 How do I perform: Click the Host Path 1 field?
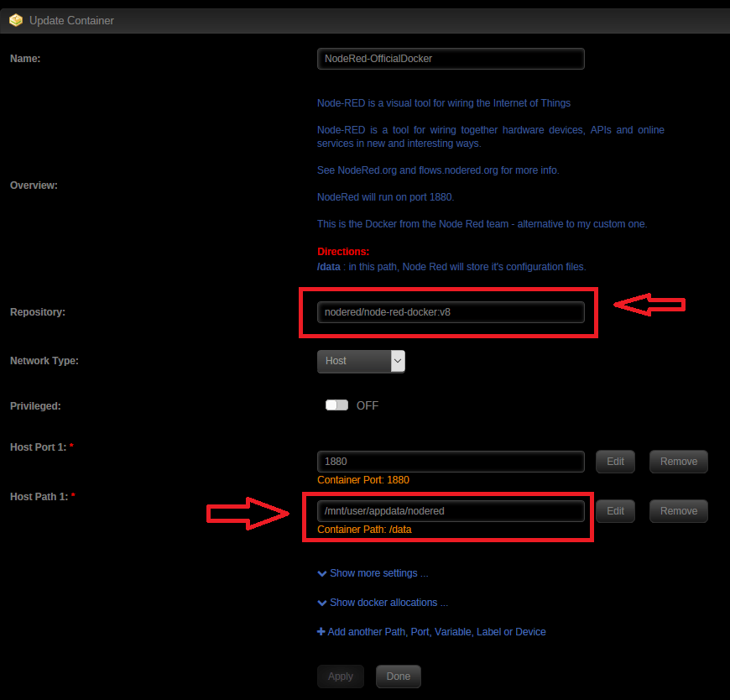(x=451, y=511)
